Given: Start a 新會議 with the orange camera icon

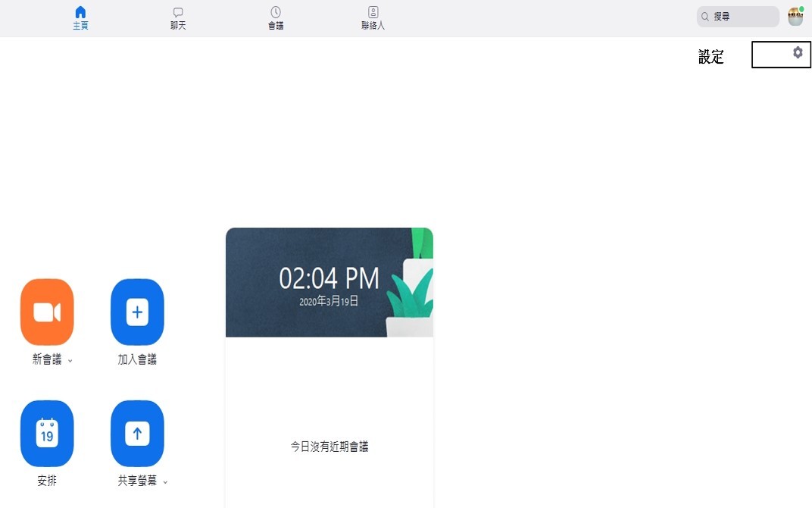Looking at the screenshot, I should click(x=47, y=312).
